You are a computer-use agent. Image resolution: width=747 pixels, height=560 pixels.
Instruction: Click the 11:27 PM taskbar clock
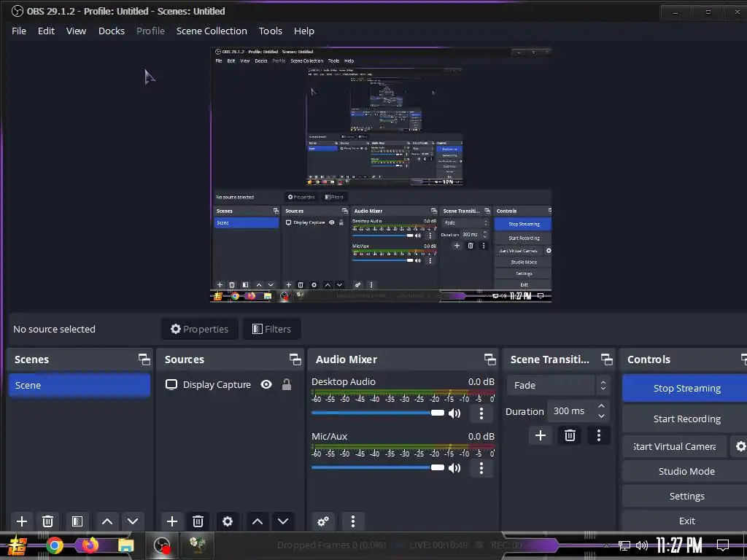coord(679,545)
